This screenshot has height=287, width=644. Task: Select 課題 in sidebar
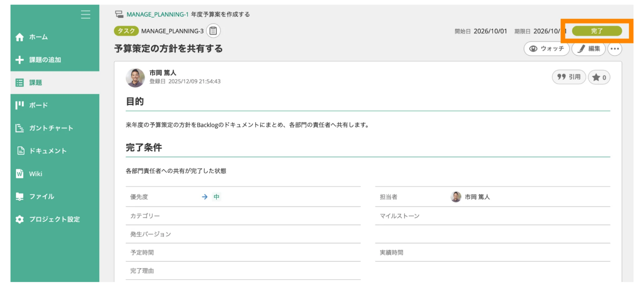coord(55,83)
